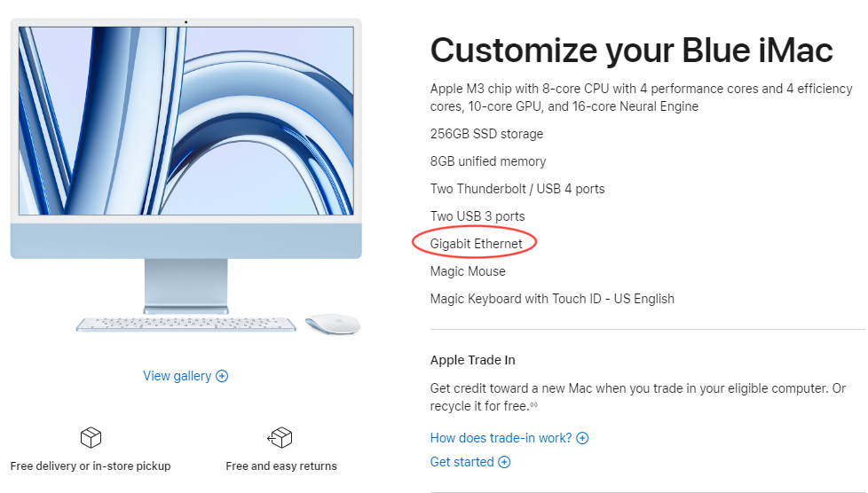Click the Get started trade-in link
Viewport: 868px width, 493px height.
[x=470, y=462]
